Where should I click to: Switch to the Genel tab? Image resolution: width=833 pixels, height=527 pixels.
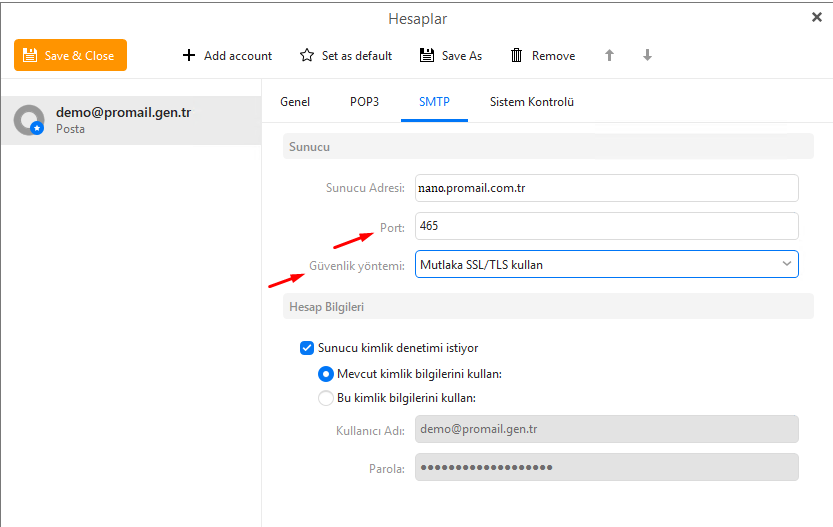pyautogui.click(x=295, y=102)
